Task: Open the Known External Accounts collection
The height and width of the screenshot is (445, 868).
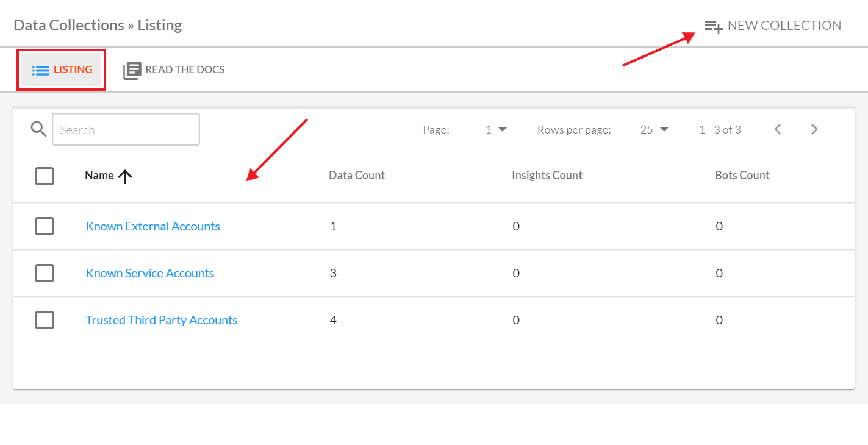Action: tap(152, 226)
